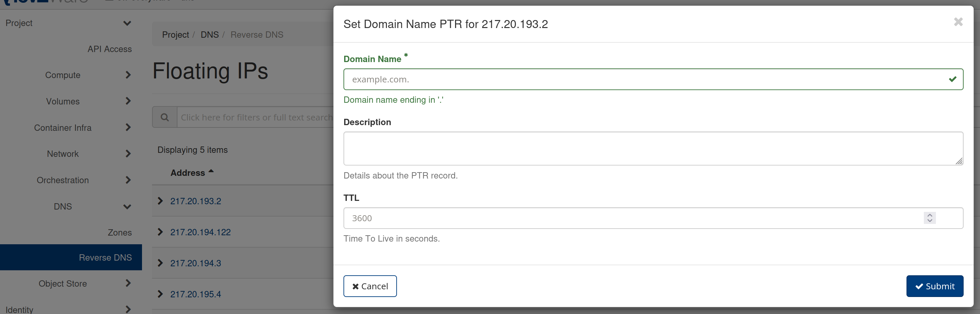The width and height of the screenshot is (980, 314).
Task: Select Reverse DNS in sidebar
Action: tap(105, 257)
